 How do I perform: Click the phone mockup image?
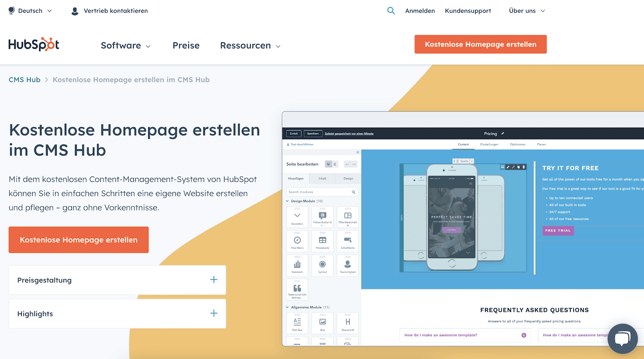coord(452,217)
